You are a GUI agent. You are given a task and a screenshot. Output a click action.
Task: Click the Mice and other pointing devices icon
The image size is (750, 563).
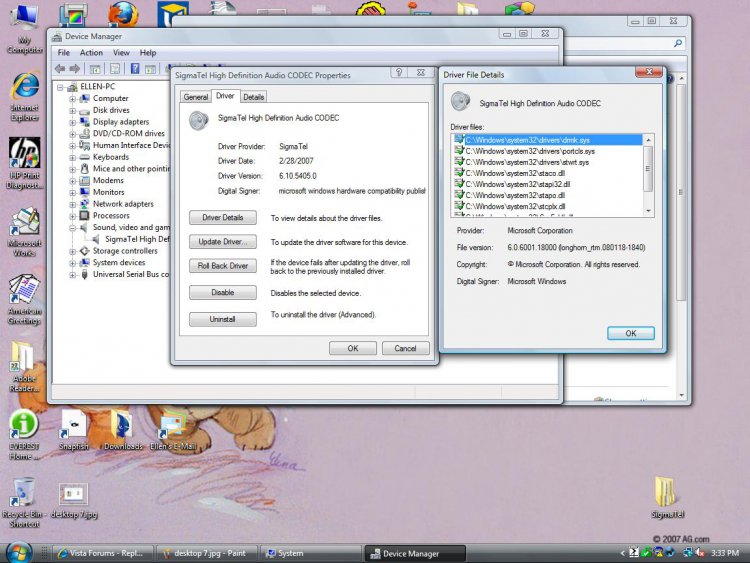(85, 168)
